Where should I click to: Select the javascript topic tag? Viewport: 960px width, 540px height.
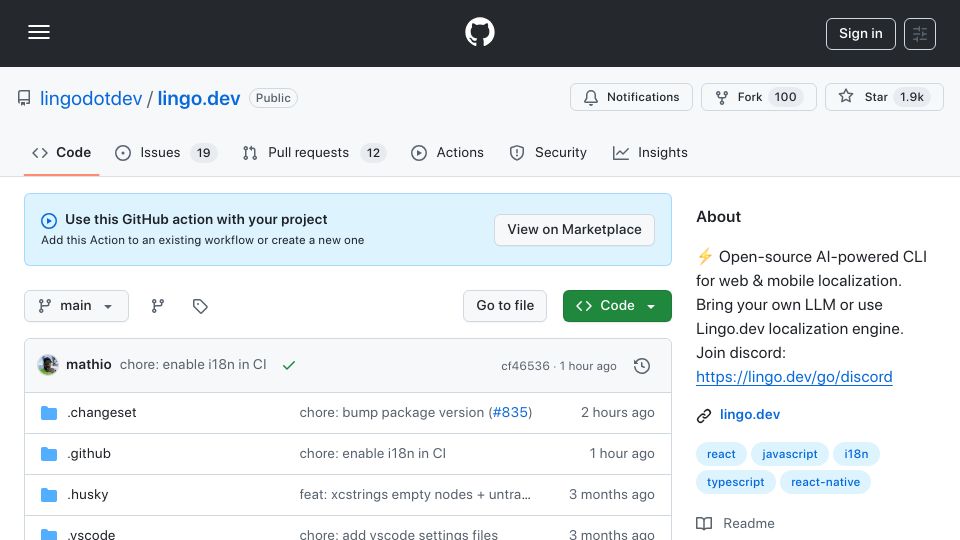(x=789, y=454)
